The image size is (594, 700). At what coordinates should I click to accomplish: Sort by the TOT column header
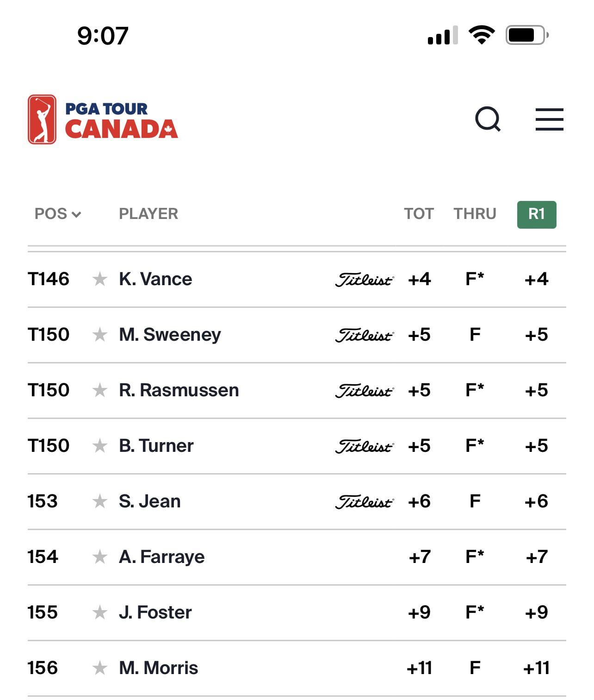point(419,214)
